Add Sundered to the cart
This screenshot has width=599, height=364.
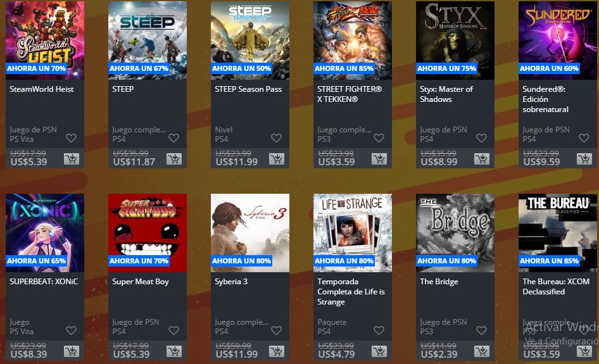(584, 159)
